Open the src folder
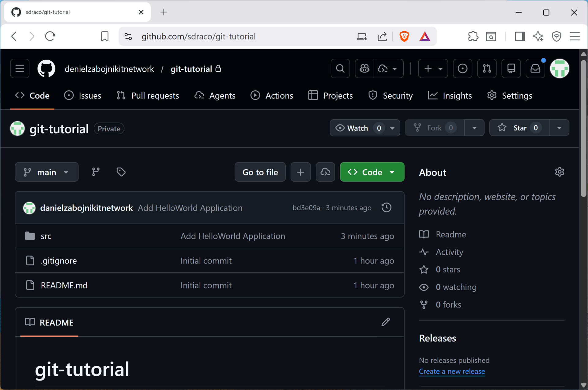Screen dimensions: 588x390 [x=46, y=236]
